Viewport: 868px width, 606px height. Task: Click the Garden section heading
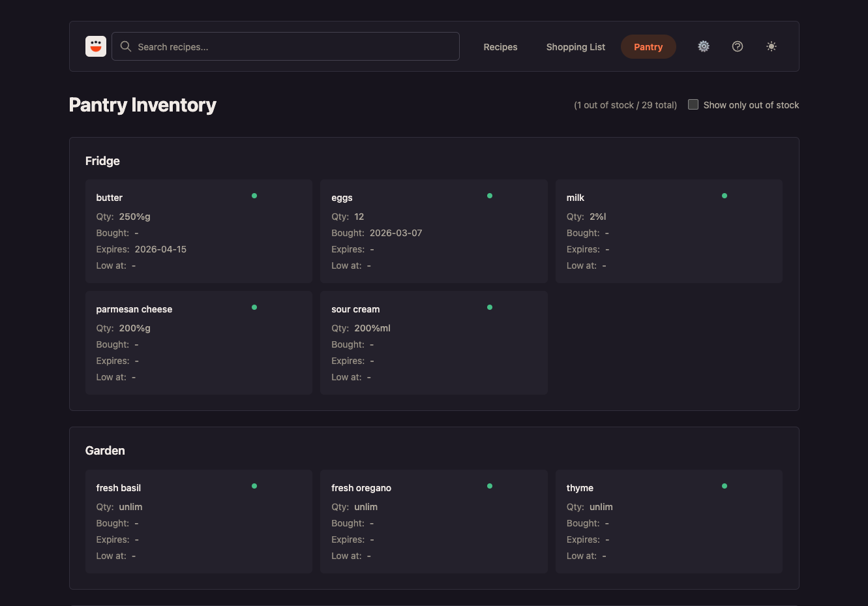tap(105, 451)
